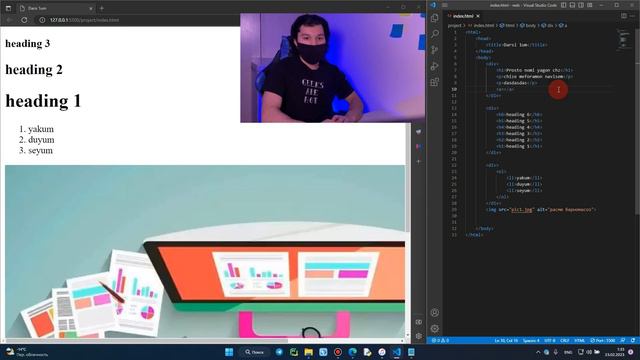Open the weather widget on taskbar
Image resolution: width=640 pixels, height=360 pixels.
coord(27,352)
